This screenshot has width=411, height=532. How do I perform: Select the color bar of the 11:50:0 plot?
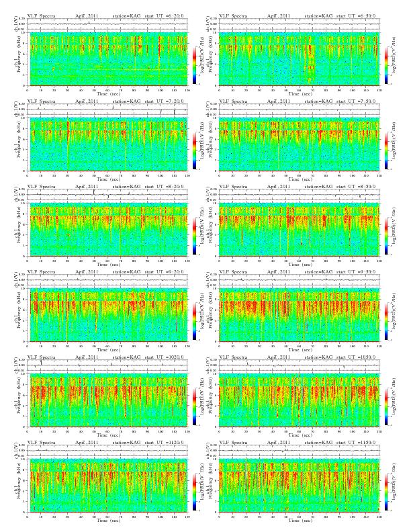click(387, 492)
